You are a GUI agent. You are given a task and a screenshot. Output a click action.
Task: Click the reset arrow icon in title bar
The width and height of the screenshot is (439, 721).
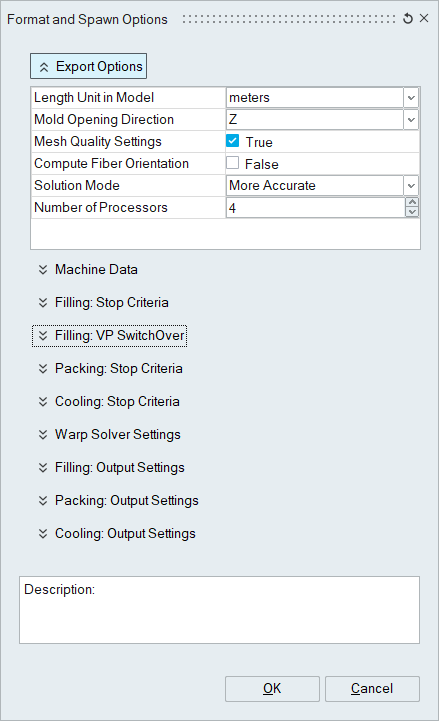407,19
